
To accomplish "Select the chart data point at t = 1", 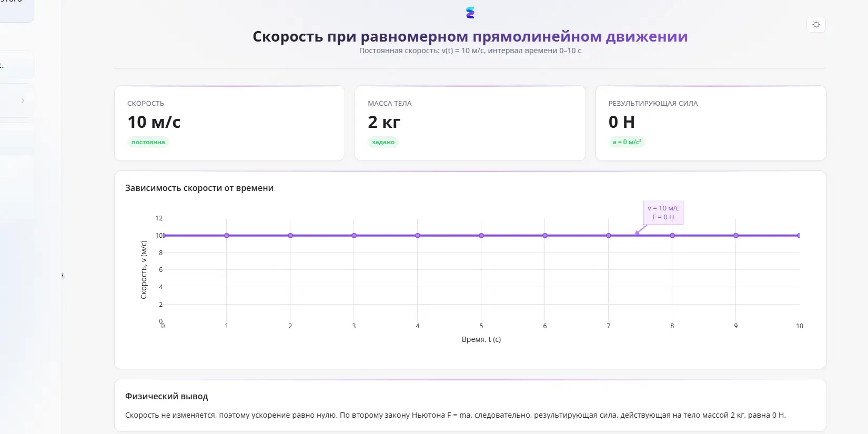I will [x=227, y=235].
